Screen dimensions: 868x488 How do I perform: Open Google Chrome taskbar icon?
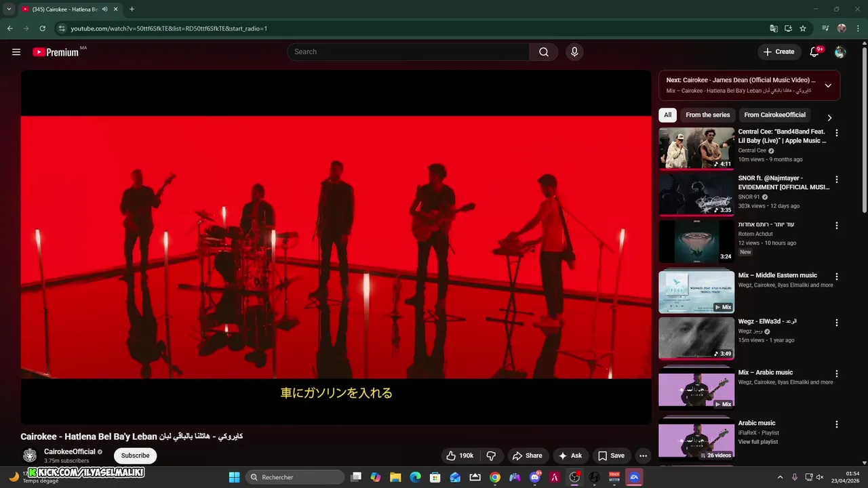click(x=495, y=477)
